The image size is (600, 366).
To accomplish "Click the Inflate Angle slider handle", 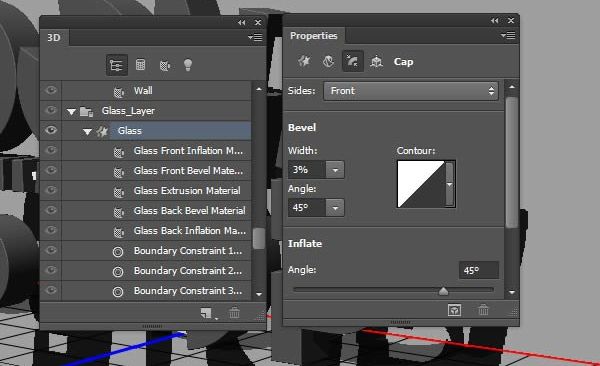I will coord(443,291).
